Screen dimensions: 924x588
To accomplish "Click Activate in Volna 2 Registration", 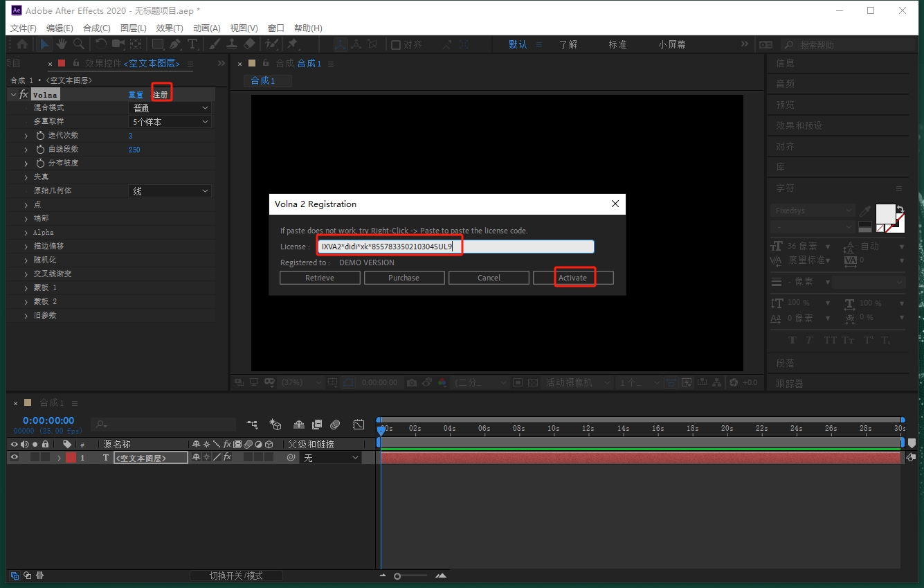I will (573, 278).
